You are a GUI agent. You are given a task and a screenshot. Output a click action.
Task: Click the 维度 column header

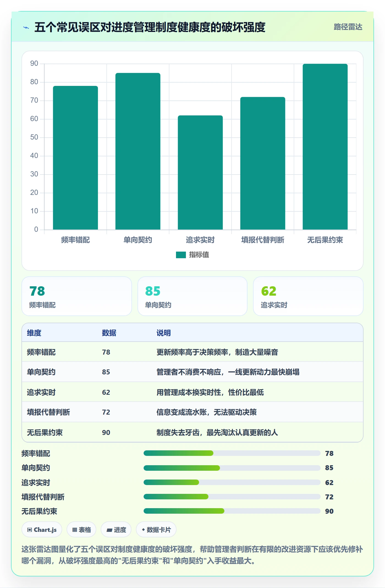pyautogui.click(x=34, y=333)
